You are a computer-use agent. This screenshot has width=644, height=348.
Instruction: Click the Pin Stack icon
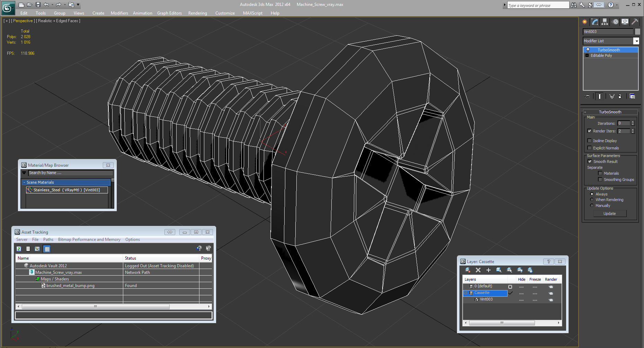[587, 96]
